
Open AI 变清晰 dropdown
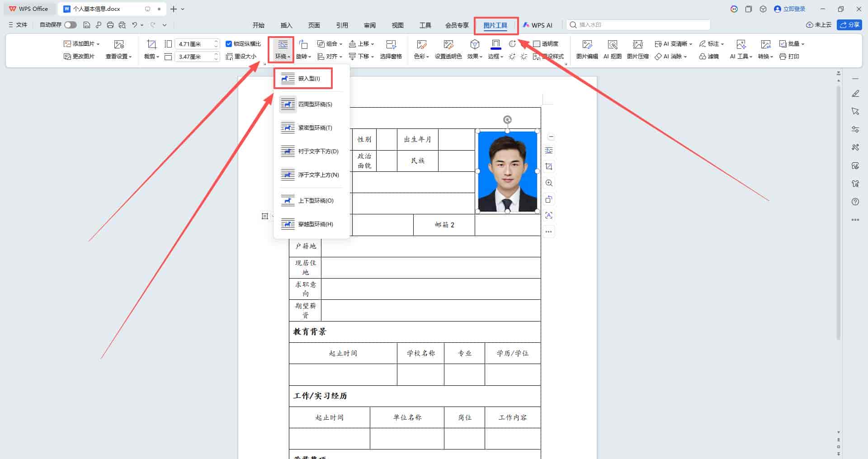click(x=673, y=44)
